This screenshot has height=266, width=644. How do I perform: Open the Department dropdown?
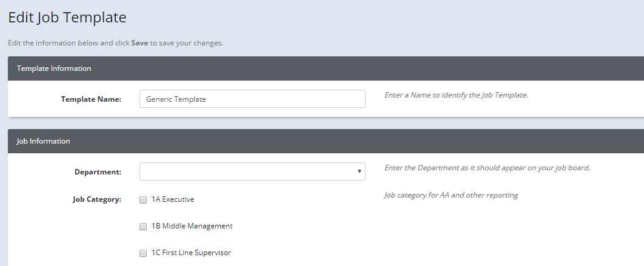pyautogui.click(x=252, y=171)
